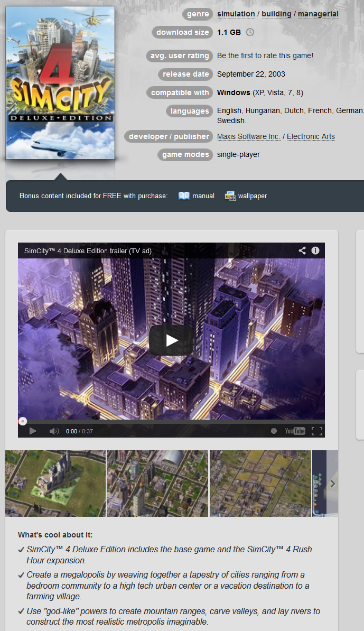Click the 'single-player' game mode text
364x631 pixels.
point(238,154)
